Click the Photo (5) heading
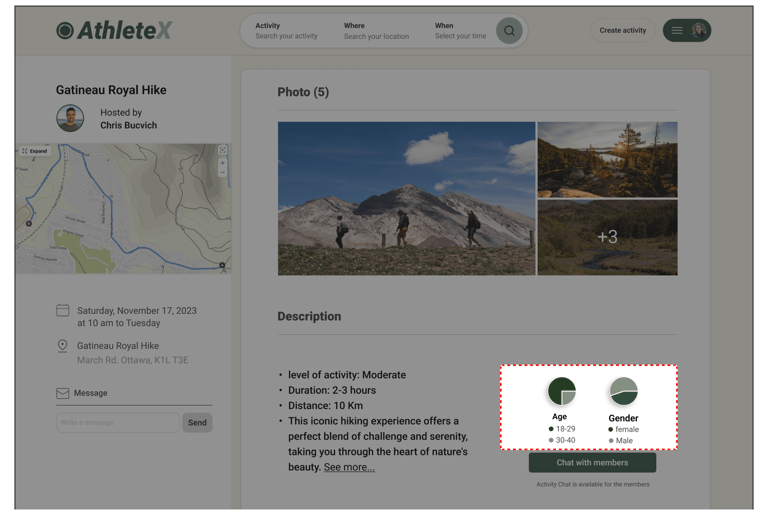This screenshot has width=768, height=515. (x=303, y=92)
